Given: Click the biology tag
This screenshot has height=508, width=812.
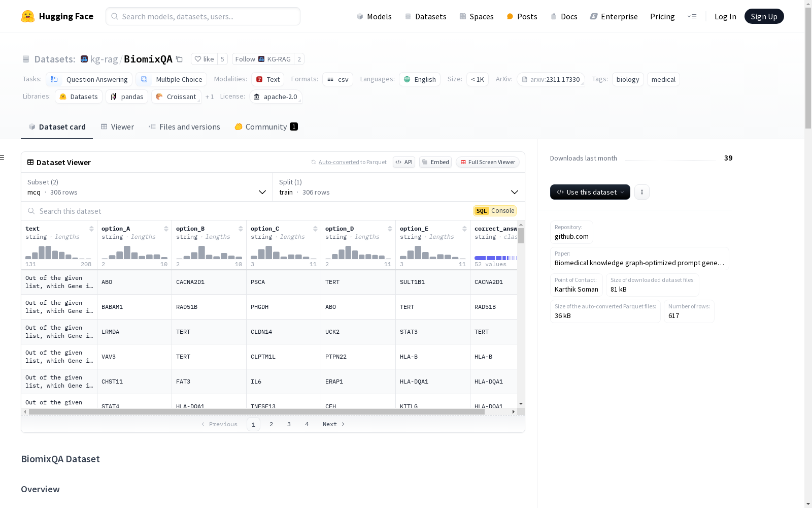Looking at the screenshot, I should (x=628, y=79).
